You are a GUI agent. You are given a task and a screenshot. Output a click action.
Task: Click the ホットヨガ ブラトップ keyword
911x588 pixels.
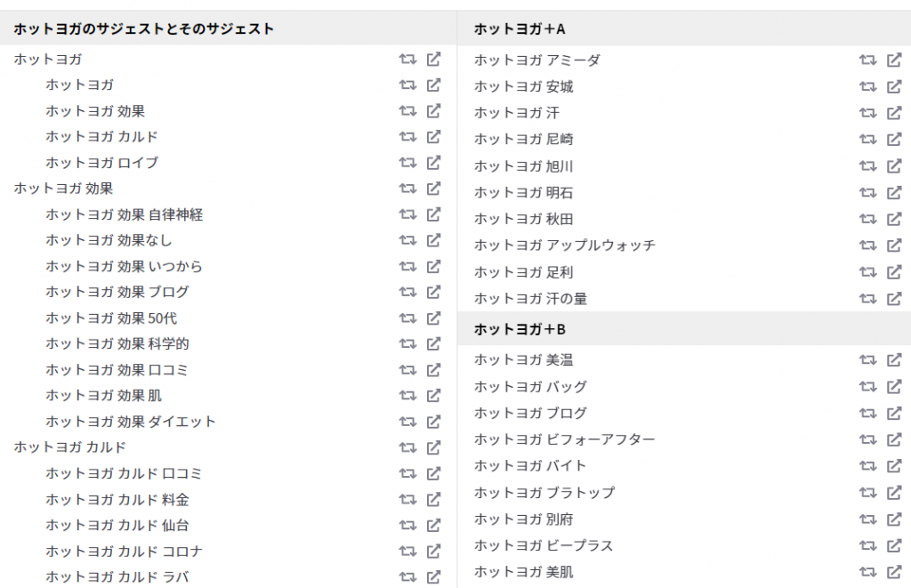[544, 492]
